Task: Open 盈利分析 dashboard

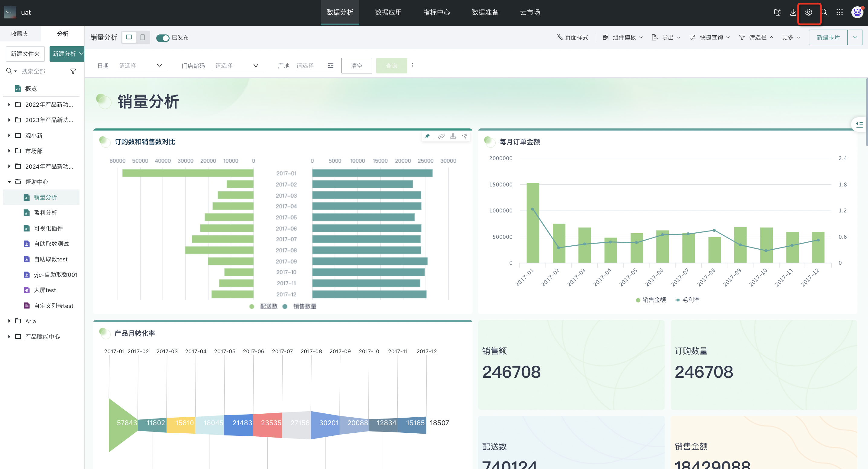Action: point(46,213)
